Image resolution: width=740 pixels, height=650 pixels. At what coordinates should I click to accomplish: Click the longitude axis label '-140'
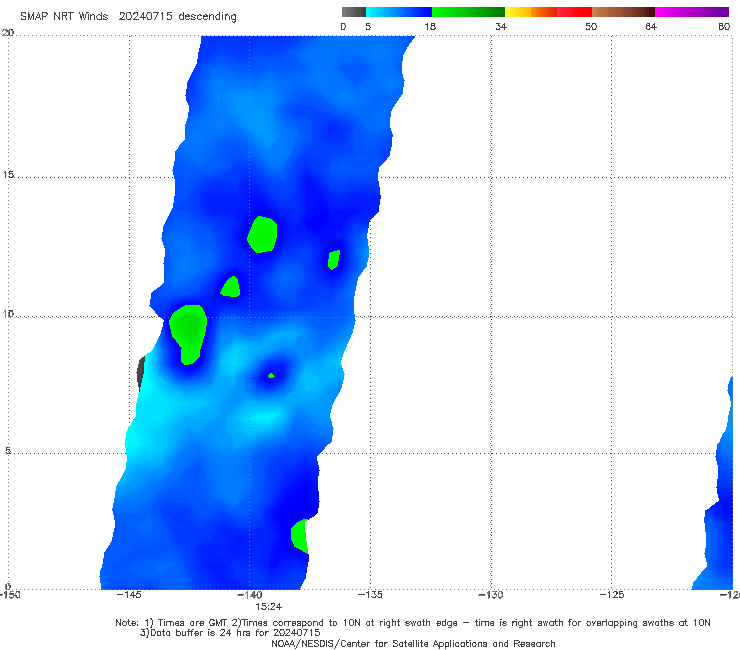tap(250, 595)
